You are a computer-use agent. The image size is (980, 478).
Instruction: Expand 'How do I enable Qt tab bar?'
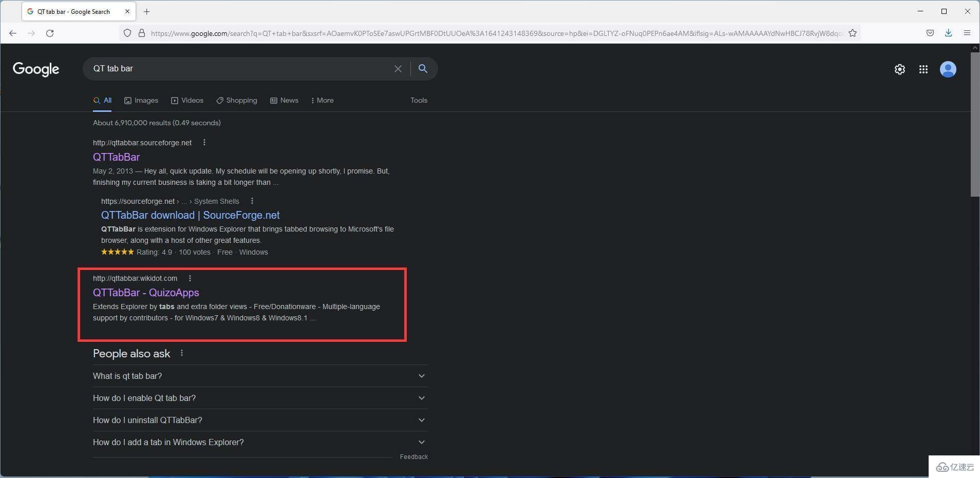(260, 398)
